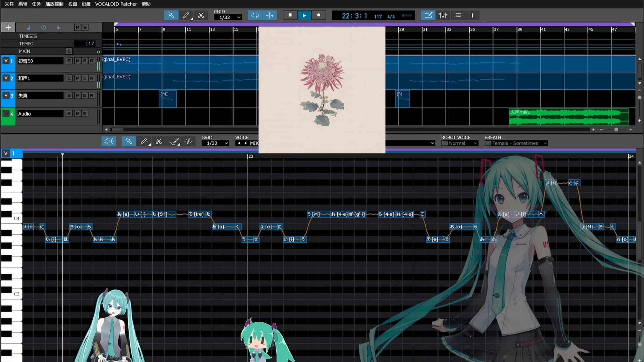
Task: Open Robot Voice Normal dropdown
Action: (463, 143)
